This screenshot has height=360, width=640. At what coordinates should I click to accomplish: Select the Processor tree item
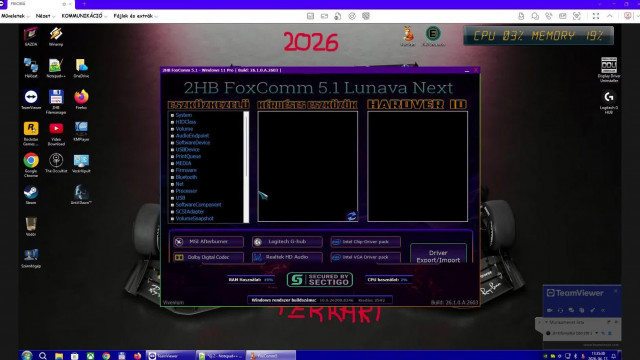[186, 191]
